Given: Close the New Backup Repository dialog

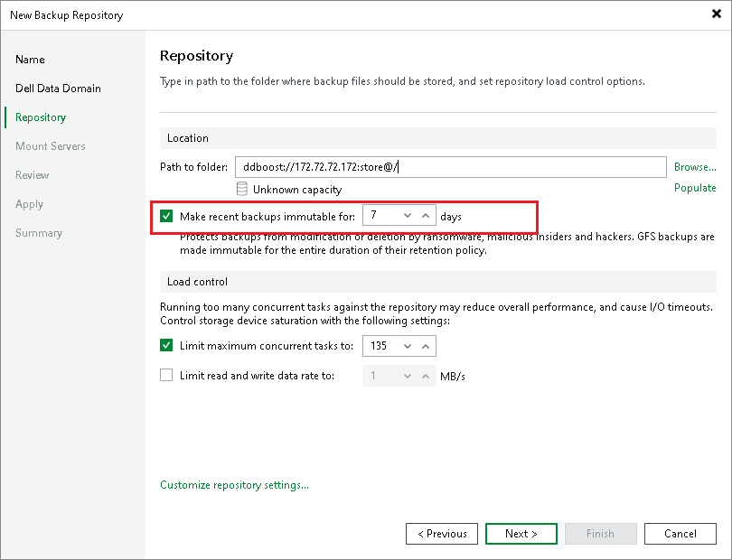Looking at the screenshot, I should point(716,14).
